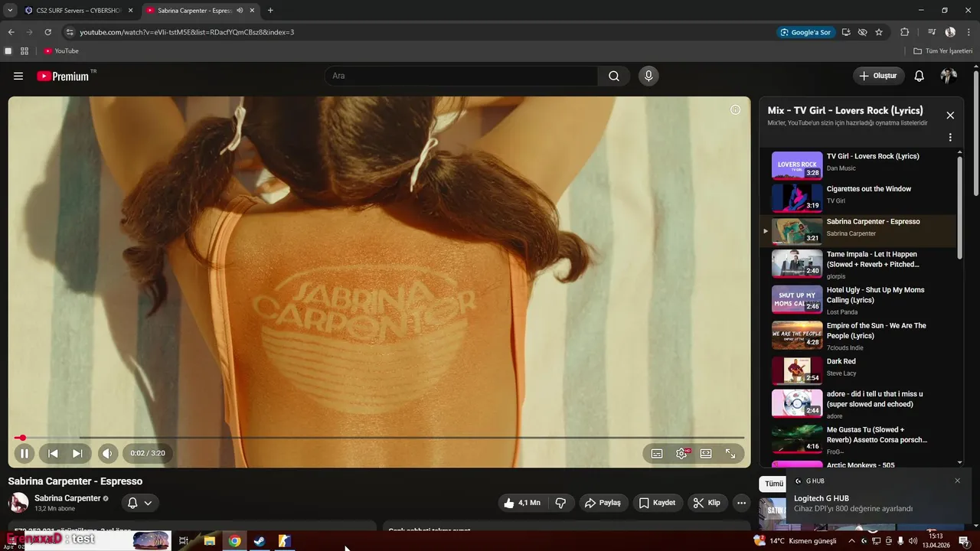The image size is (980, 551).
Task: Skip to the previous video
Action: point(53,453)
